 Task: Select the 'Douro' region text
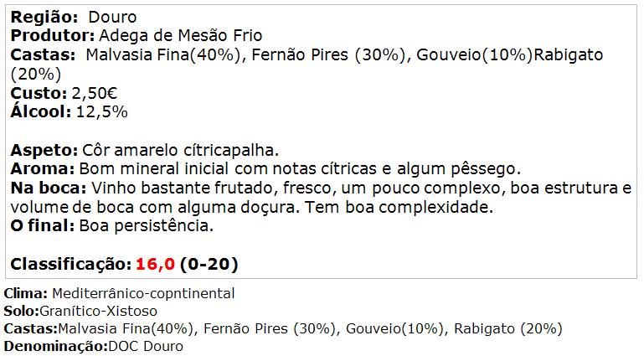(112, 18)
